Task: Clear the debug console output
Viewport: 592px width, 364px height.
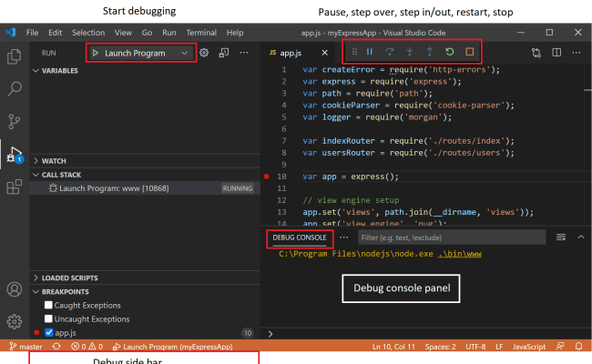Action: click(x=561, y=238)
